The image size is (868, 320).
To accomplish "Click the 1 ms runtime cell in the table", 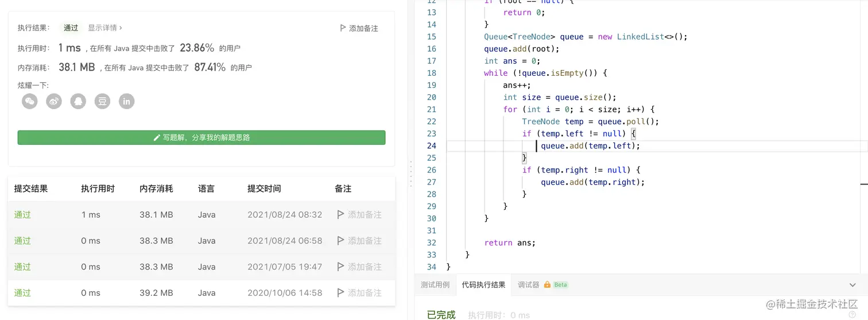I will click(x=91, y=214).
